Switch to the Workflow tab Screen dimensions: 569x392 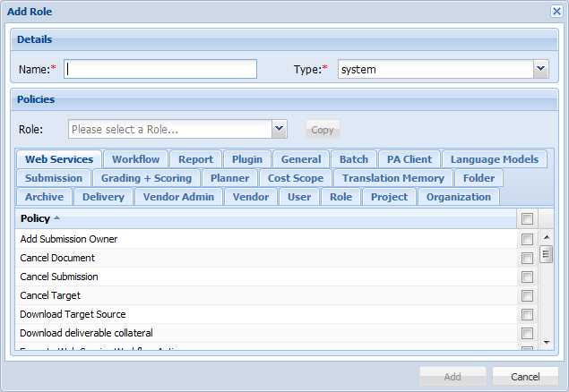135,159
